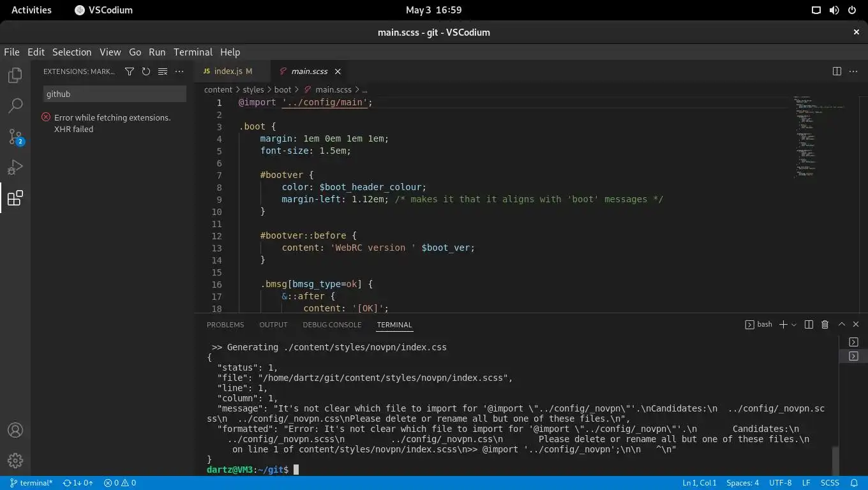Open the File menu

click(x=11, y=52)
